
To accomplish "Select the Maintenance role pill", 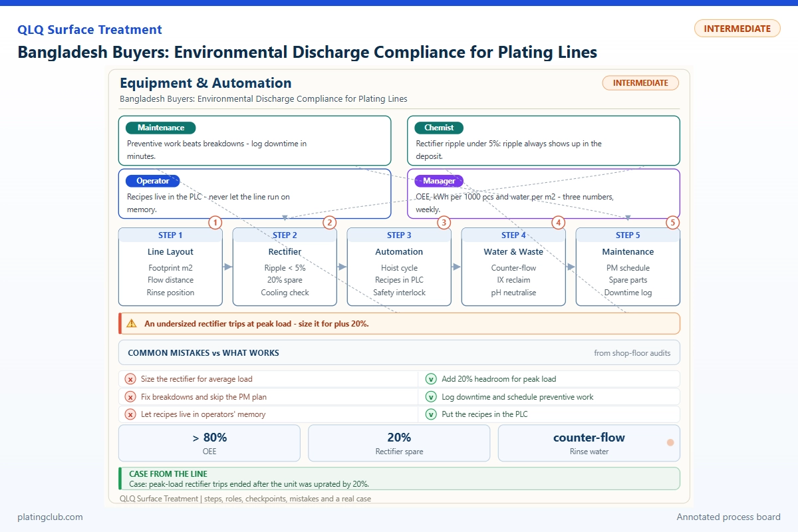I will click(x=160, y=128).
